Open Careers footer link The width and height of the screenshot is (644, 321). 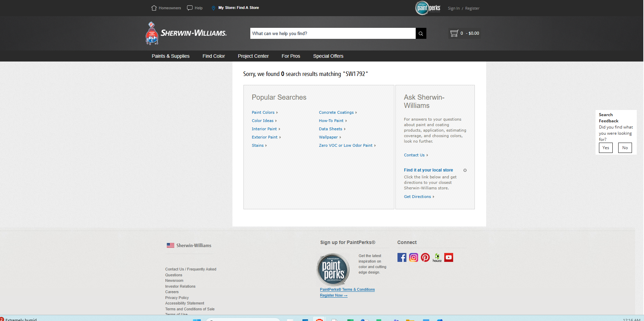pos(172,292)
